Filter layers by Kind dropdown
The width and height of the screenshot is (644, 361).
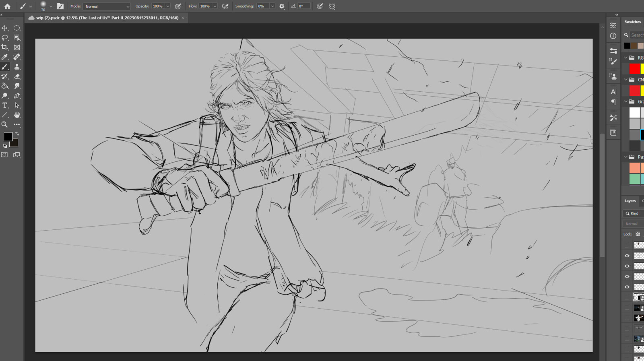click(634, 213)
